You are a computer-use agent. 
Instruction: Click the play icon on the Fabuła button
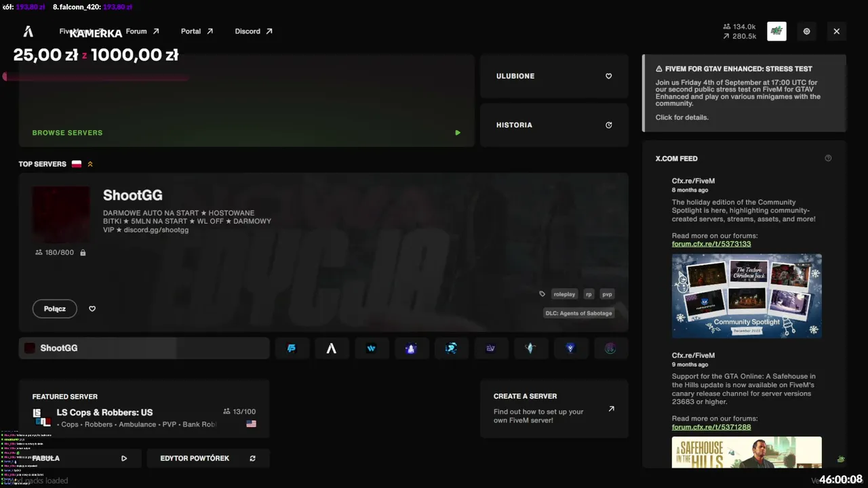tap(124, 458)
